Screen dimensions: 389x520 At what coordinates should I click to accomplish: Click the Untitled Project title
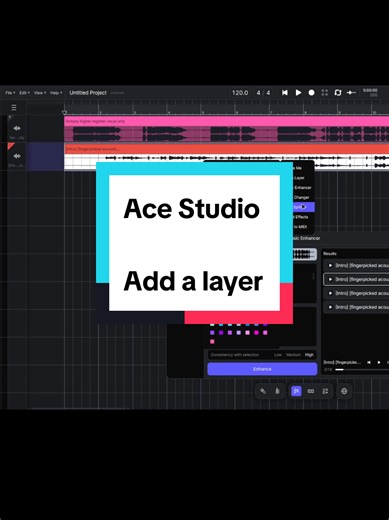point(88,93)
